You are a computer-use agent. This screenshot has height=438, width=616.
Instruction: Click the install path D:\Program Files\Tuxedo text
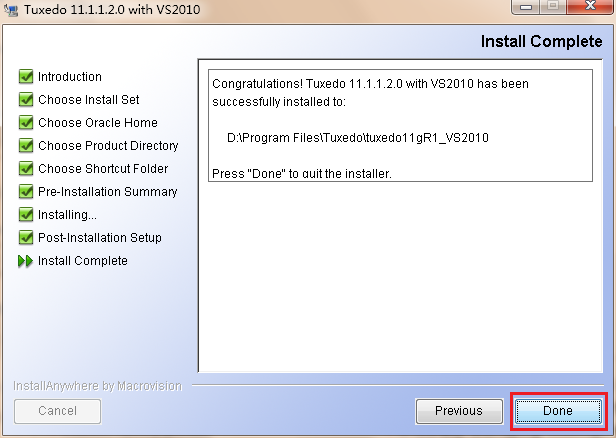(x=358, y=137)
